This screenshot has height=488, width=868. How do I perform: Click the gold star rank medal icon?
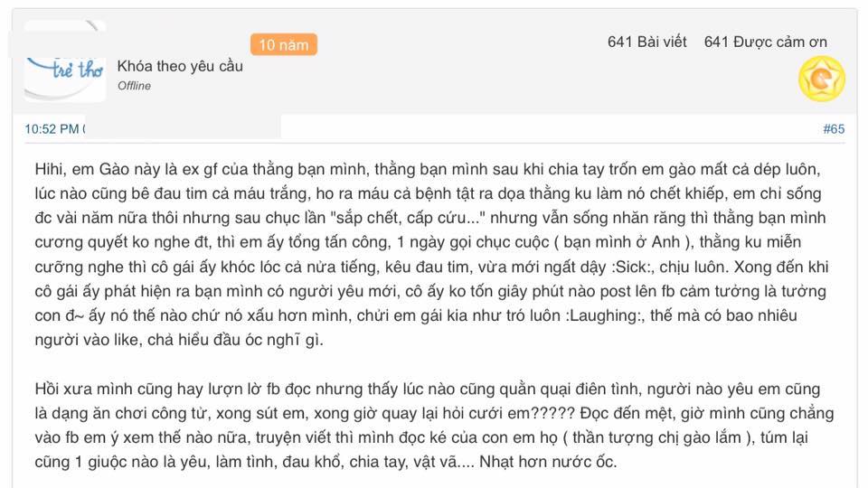click(822, 80)
